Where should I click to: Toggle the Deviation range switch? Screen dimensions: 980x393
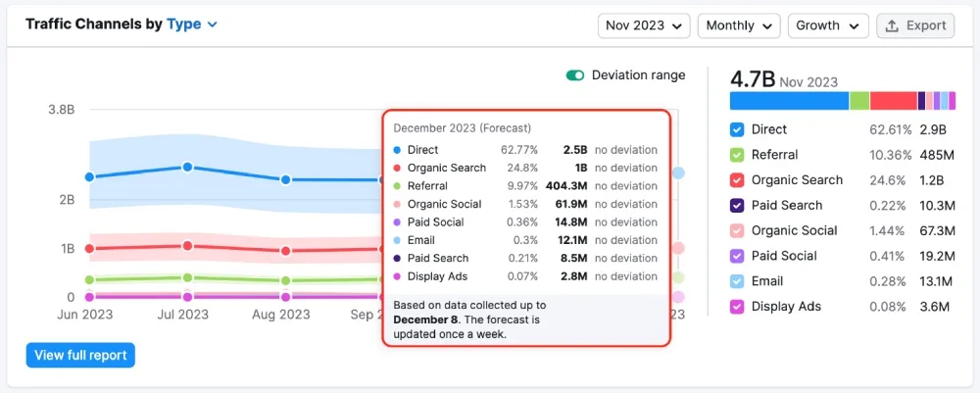pos(574,75)
